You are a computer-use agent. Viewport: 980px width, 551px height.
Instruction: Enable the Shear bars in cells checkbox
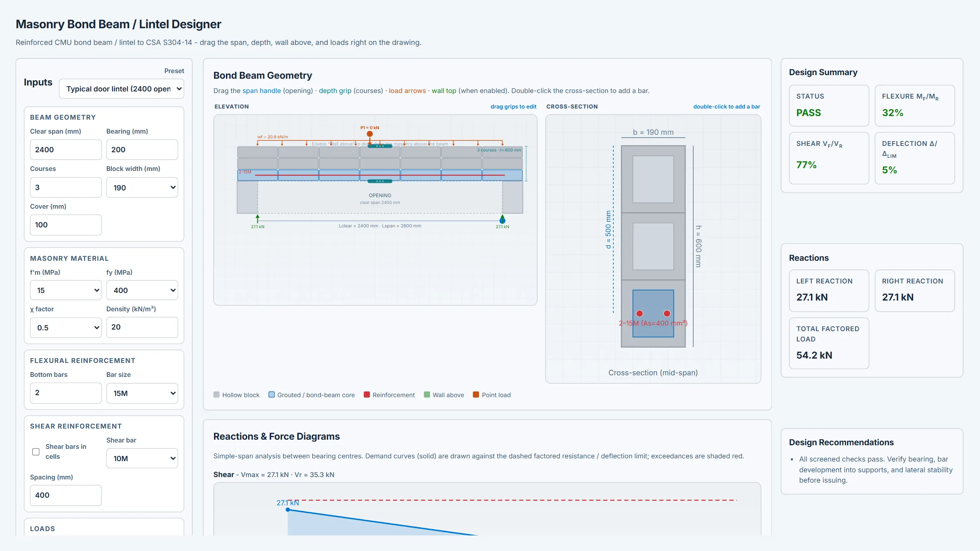36,452
